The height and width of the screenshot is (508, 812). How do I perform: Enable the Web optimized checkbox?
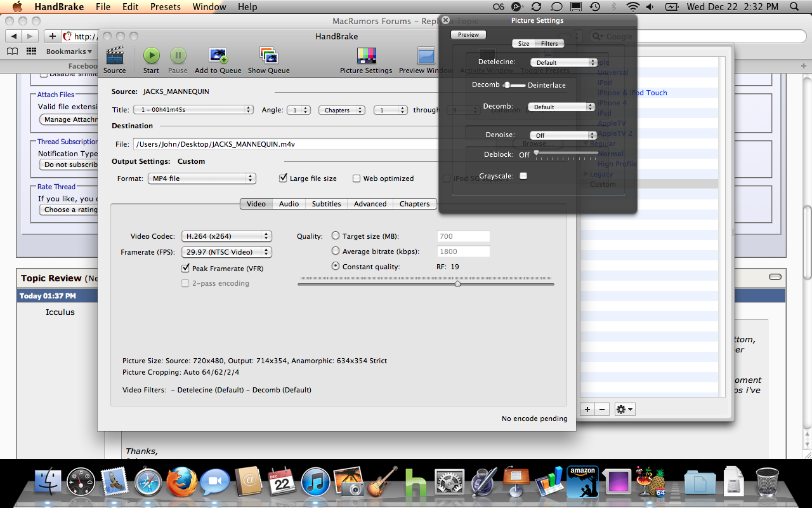[357, 178]
